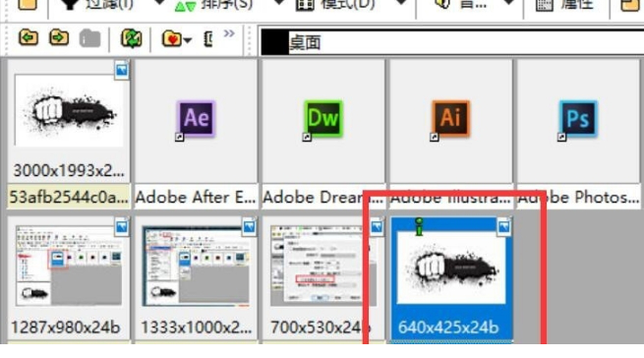Go forward using the right-arrow folder icon
Viewport: 644px width, 358px height.
point(59,37)
